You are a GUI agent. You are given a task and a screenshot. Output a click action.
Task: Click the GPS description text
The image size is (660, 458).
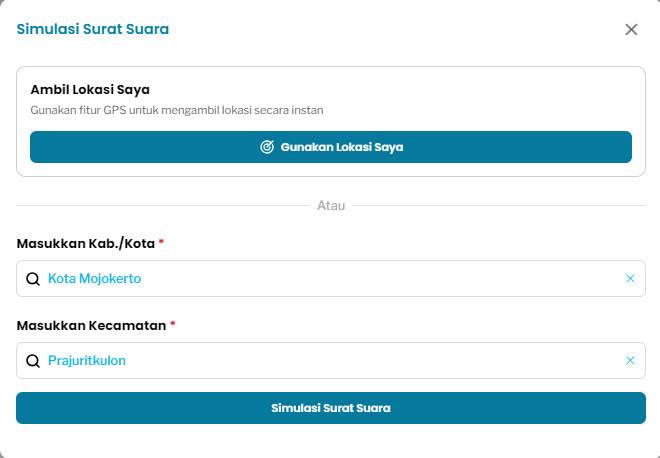coord(177,110)
